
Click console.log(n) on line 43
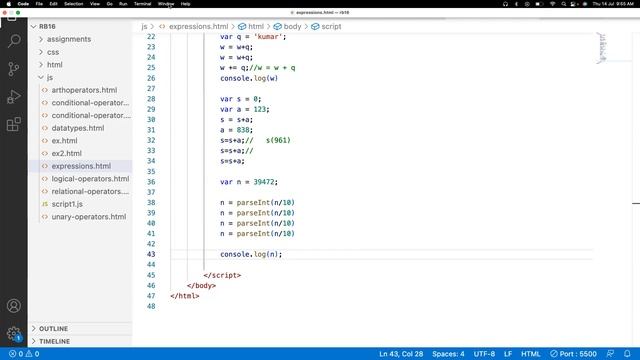[x=251, y=254]
